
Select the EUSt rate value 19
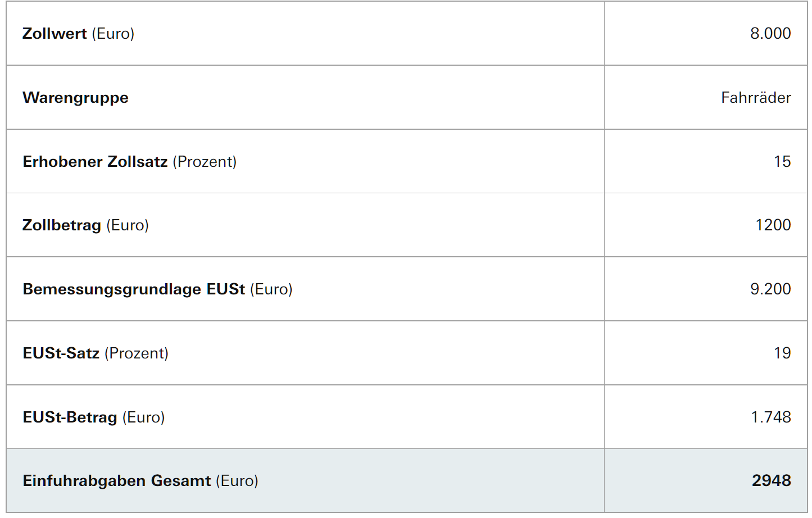point(782,353)
